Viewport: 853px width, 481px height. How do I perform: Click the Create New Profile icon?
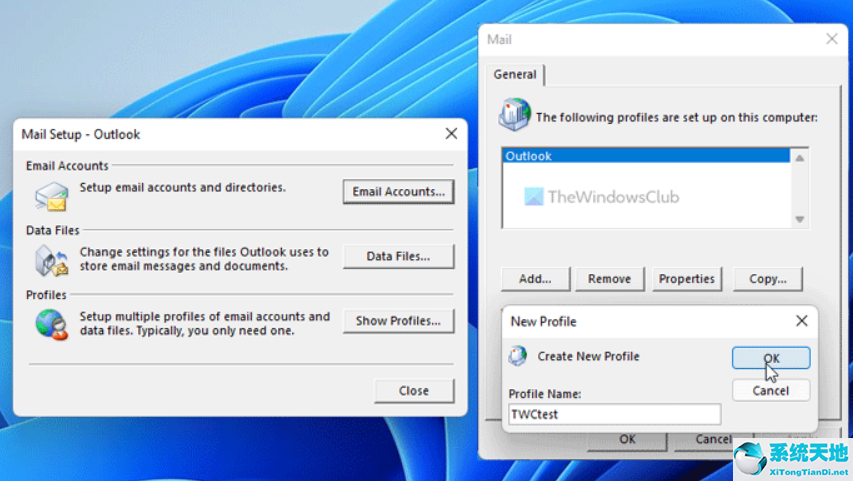click(x=518, y=356)
